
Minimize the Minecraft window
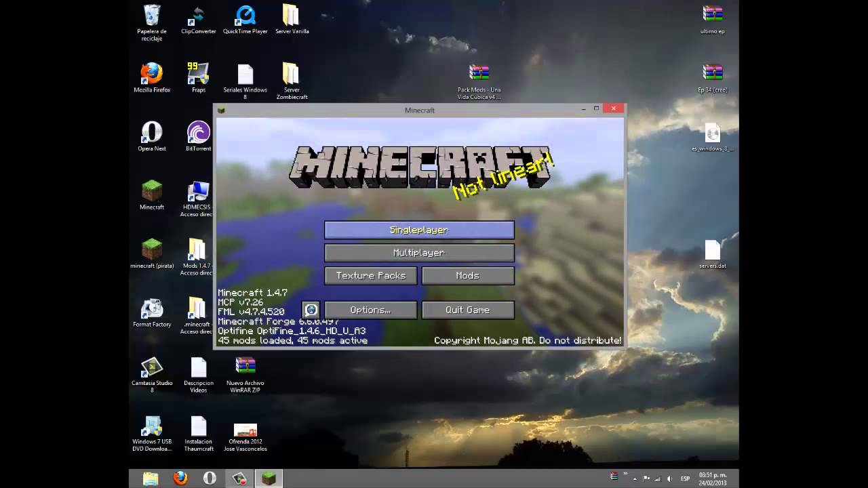click(x=584, y=108)
